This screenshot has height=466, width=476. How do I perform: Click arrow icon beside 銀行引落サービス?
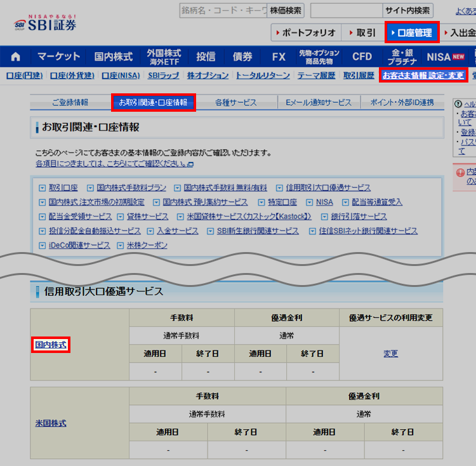[x=324, y=216]
